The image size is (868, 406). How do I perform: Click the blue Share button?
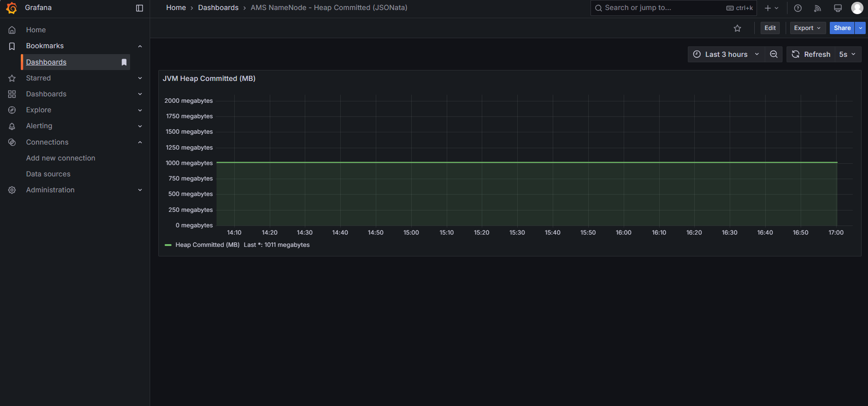tap(842, 28)
